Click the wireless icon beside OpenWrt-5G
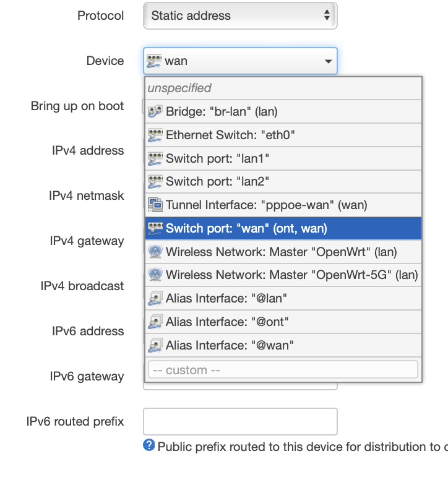 pos(155,275)
